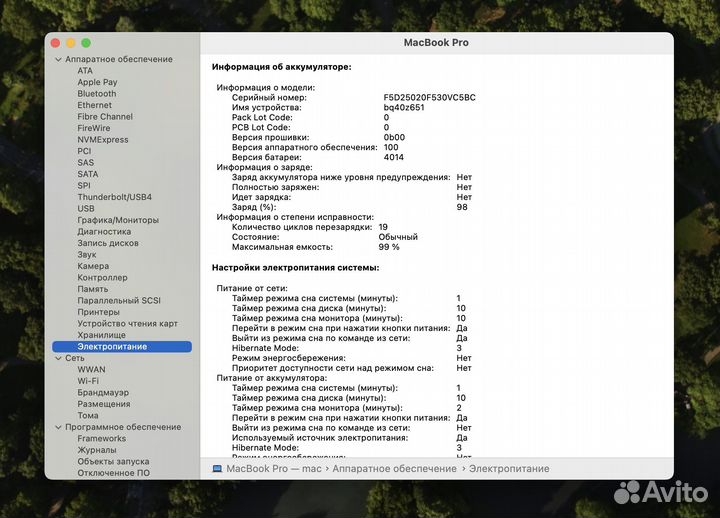Image resolution: width=720 pixels, height=518 pixels.
Task: Open Камера section
Action: click(93, 266)
